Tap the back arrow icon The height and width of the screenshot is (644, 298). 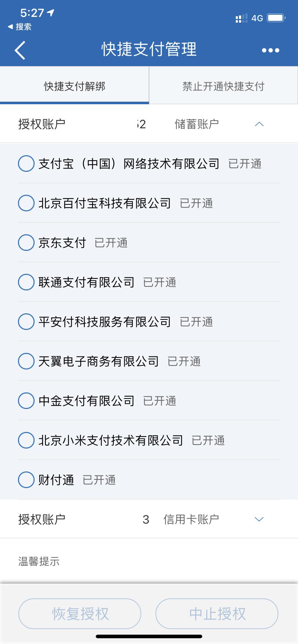point(21,50)
